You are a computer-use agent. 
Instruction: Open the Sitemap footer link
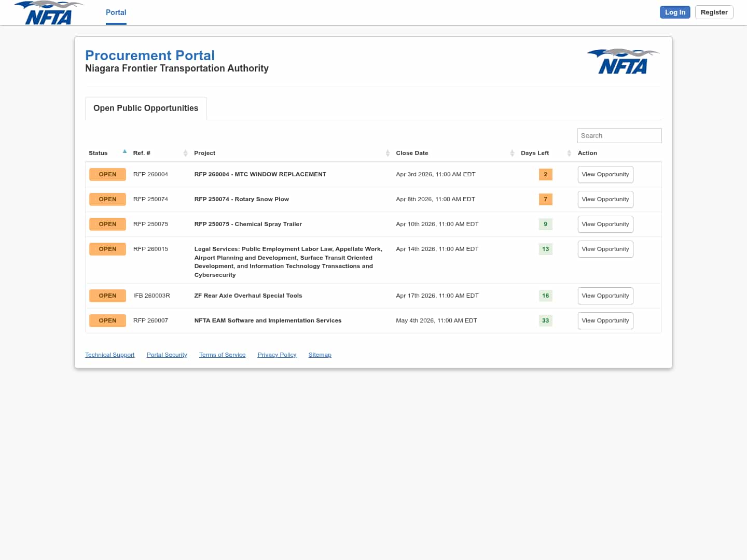320,355
